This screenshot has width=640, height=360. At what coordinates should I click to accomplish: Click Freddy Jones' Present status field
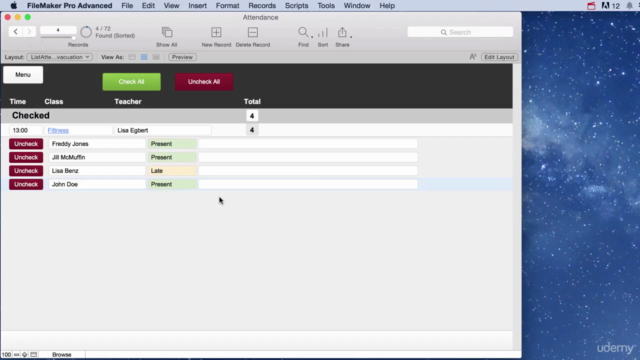pyautogui.click(x=172, y=144)
